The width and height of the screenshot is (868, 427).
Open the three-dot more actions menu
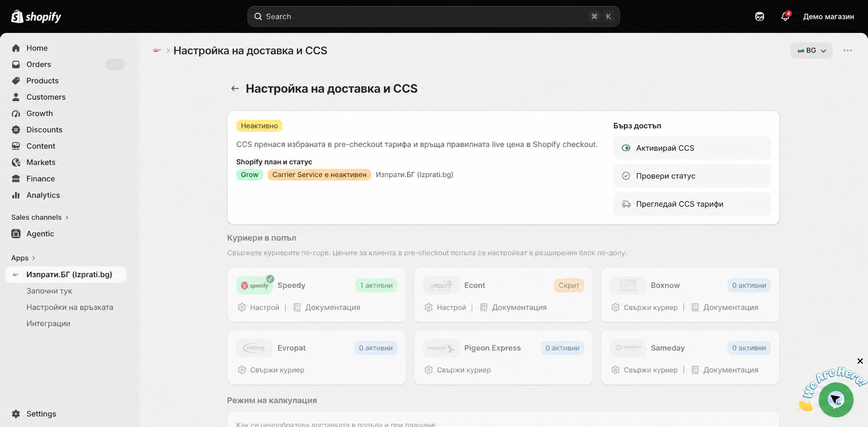[848, 50]
